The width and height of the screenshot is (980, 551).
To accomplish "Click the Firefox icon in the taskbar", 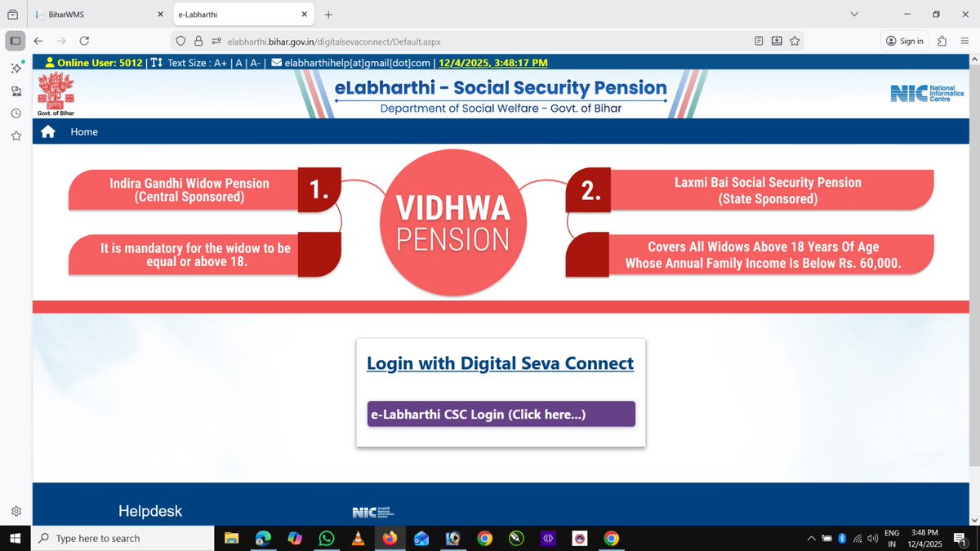I will click(390, 538).
